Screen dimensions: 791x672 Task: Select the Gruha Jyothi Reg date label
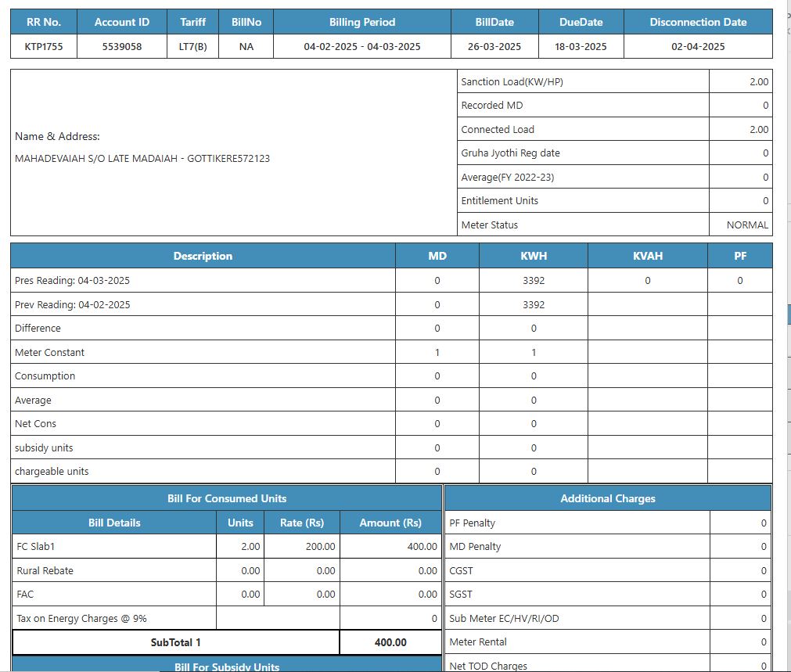tap(511, 153)
